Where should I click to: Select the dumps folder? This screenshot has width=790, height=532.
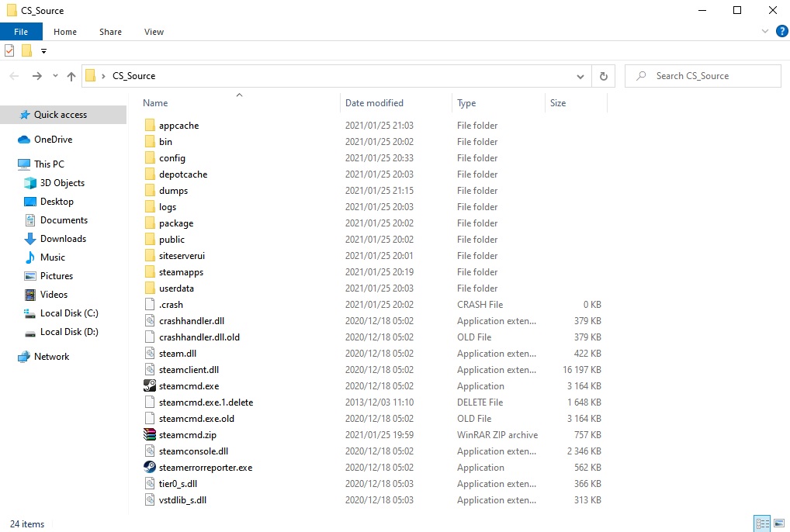pos(173,191)
